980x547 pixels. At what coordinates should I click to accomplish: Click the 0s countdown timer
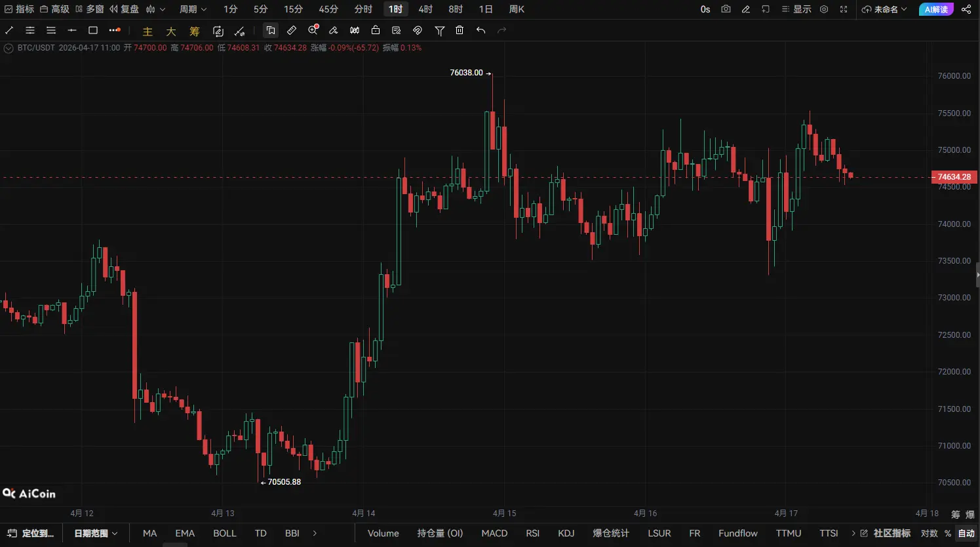(x=705, y=9)
